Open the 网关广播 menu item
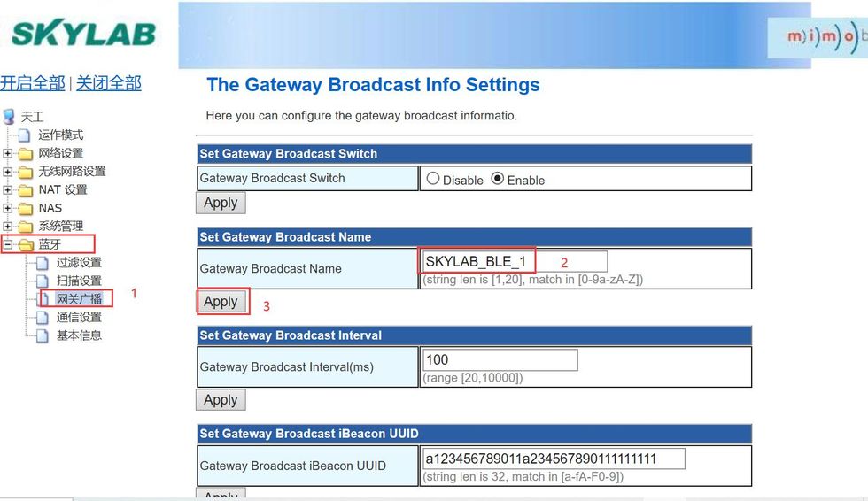Viewport: 868px width, 501px height. coord(79,299)
